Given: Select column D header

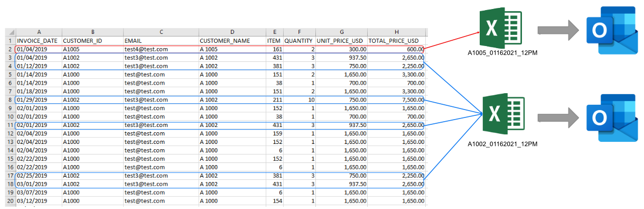Looking at the screenshot, I should [232, 32].
